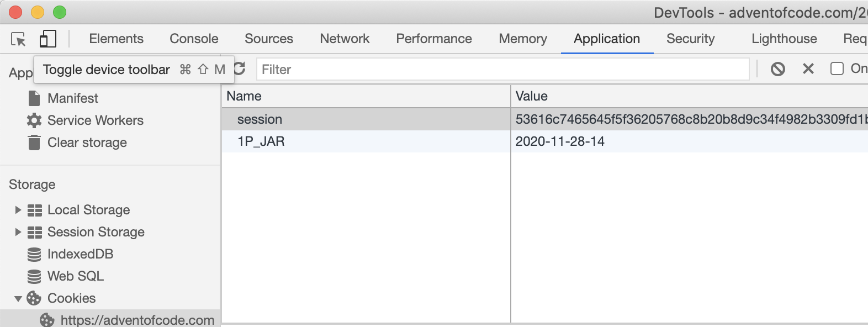Expand the Session Storage tree
The height and width of the screenshot is (327, 868).
[18, 232]
